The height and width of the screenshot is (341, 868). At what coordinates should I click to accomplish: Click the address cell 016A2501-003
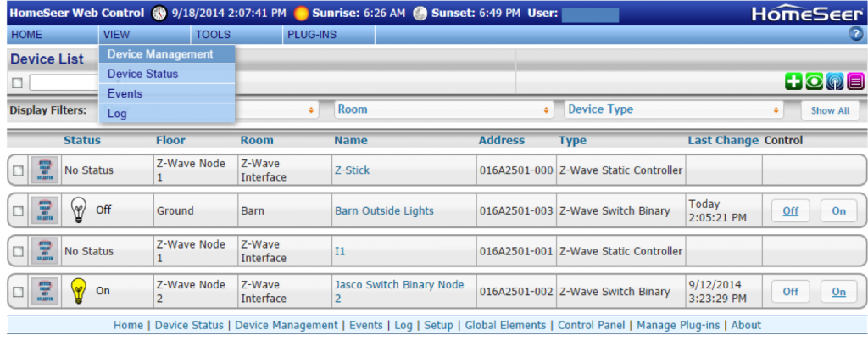point(516,211)
